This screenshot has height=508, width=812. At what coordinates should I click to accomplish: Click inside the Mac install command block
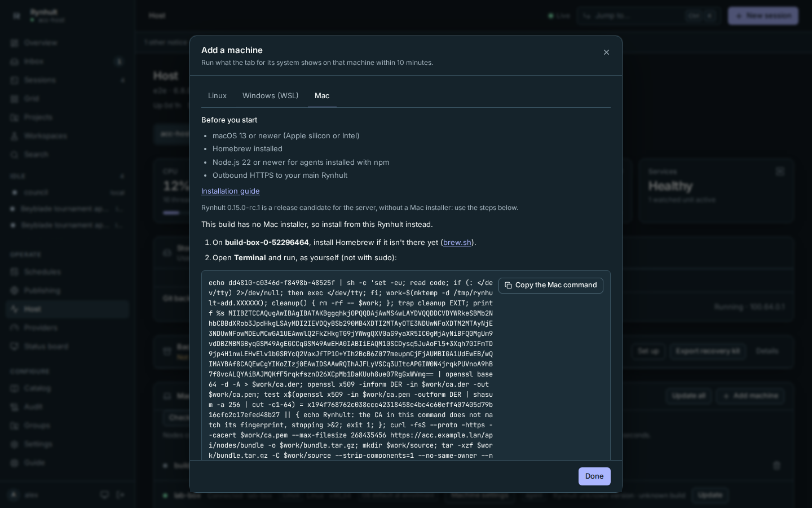coord(351,369)
